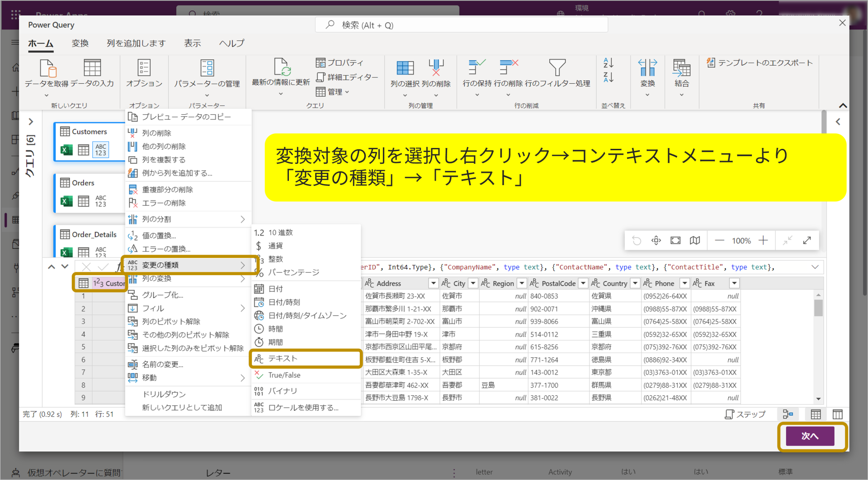868x480 pixels.
Task: Open パラメーターの管理 icon
Action: [x=207, y=68]
